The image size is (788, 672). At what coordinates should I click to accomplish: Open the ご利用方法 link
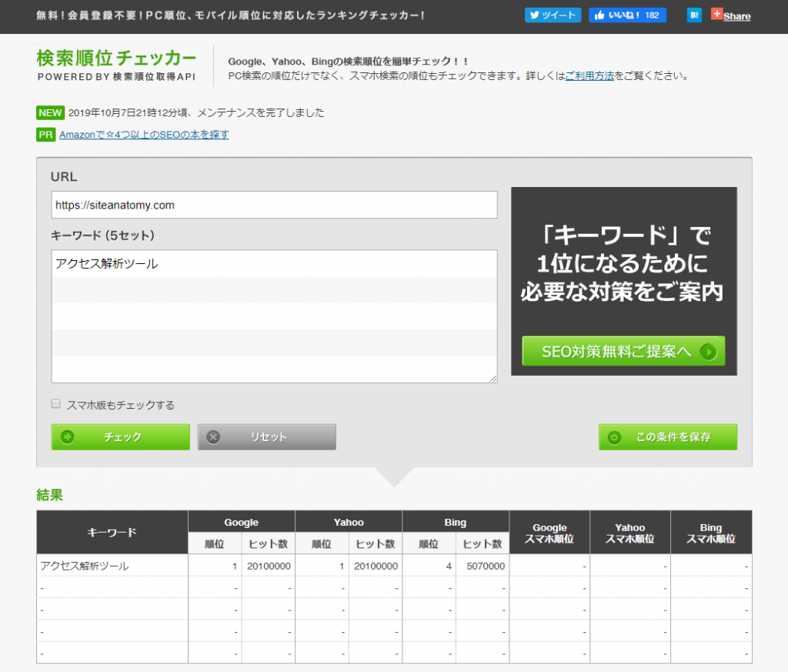point(589,76)
